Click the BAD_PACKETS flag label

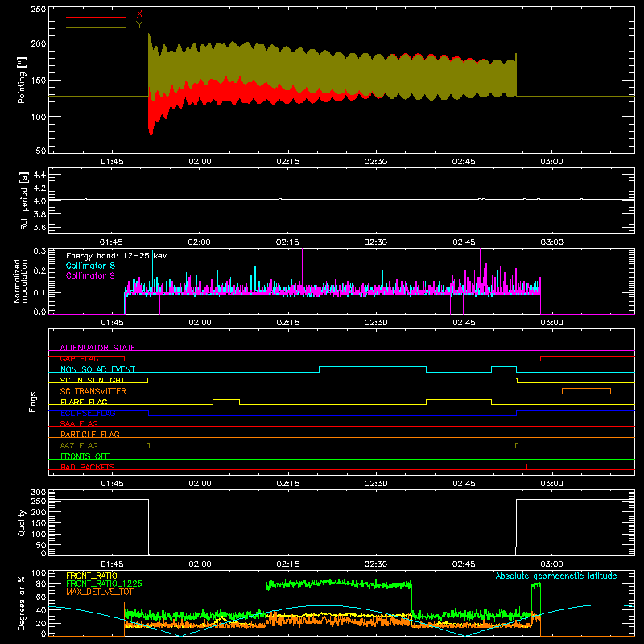88,467
